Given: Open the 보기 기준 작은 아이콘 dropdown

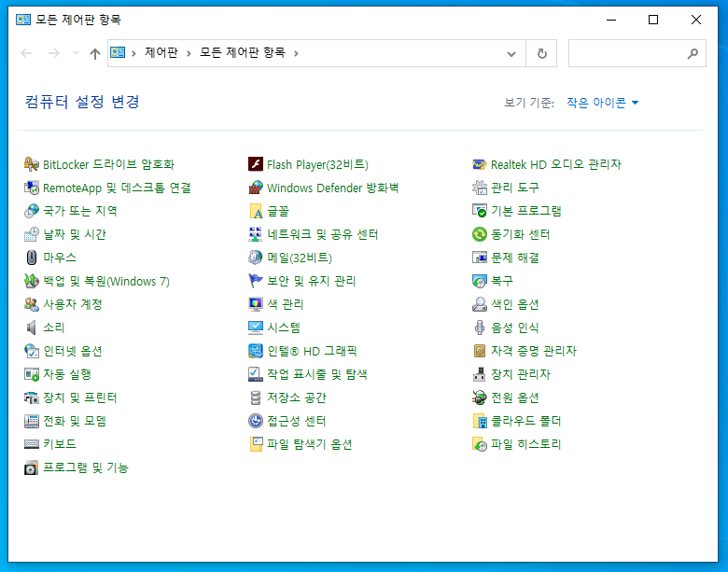Looking at the screenshot, I should (x=603, y=103).
